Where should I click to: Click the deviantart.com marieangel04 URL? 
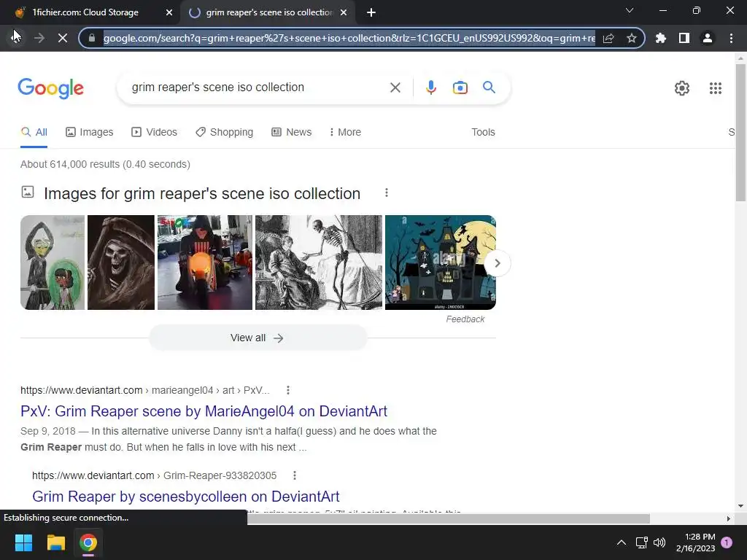click(145, 390)
